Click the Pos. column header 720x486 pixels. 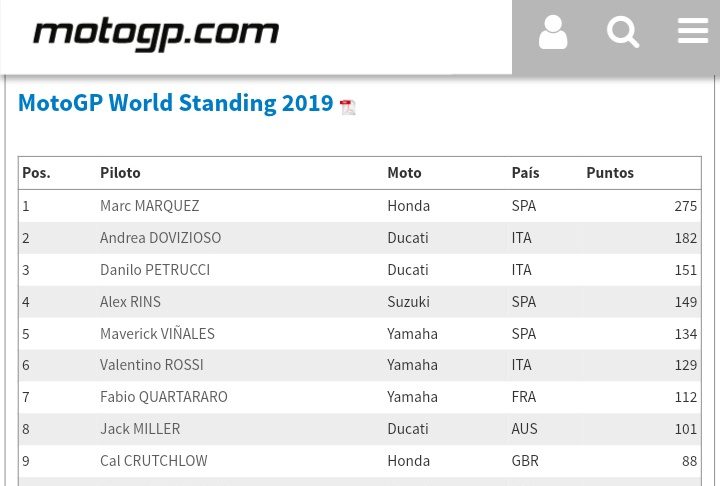point(36,173)
